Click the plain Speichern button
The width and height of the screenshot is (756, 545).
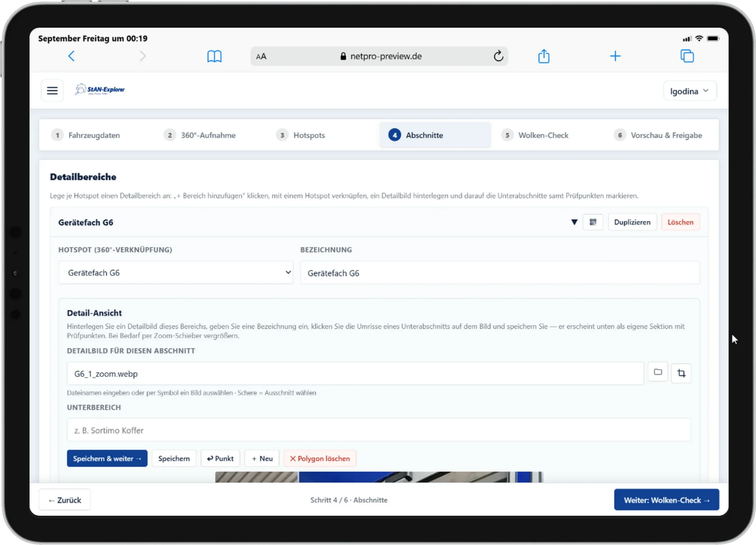pos(174,459)
